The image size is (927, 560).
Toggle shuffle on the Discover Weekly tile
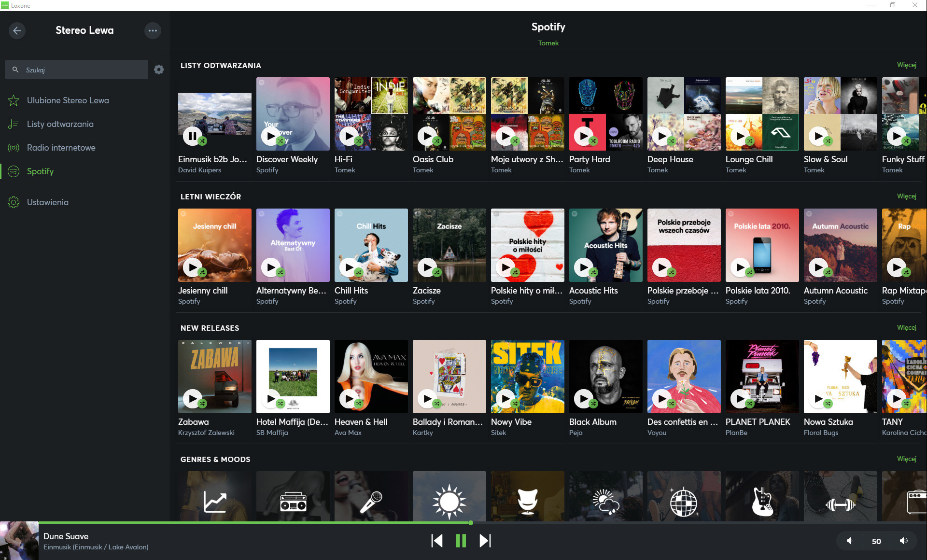click(x=281, y=141)
